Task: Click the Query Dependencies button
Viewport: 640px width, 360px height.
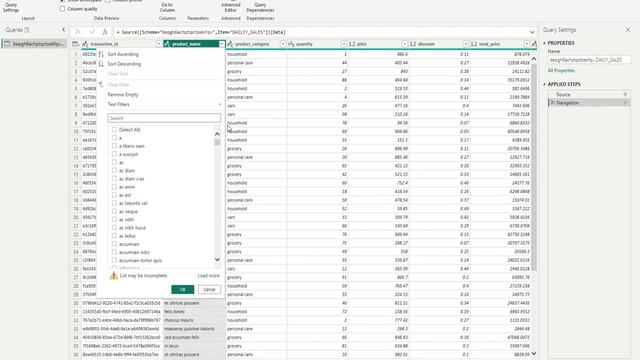Action: (x=260, y=7)
